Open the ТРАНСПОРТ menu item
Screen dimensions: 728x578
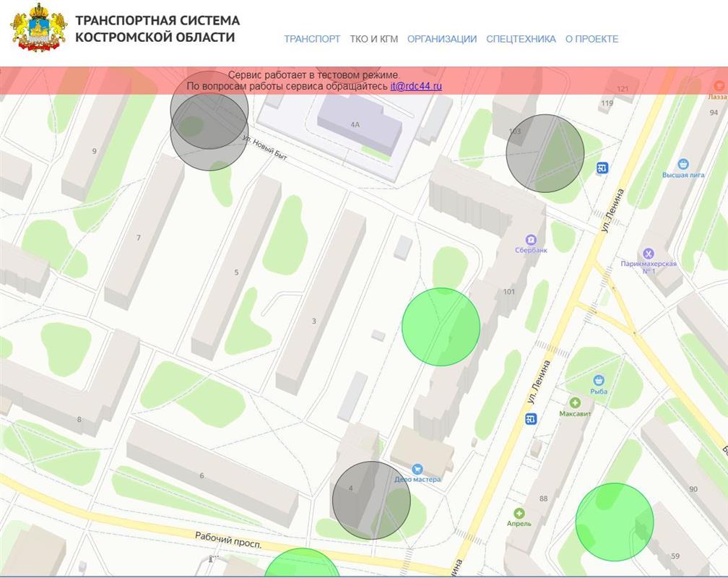(312, 39)
